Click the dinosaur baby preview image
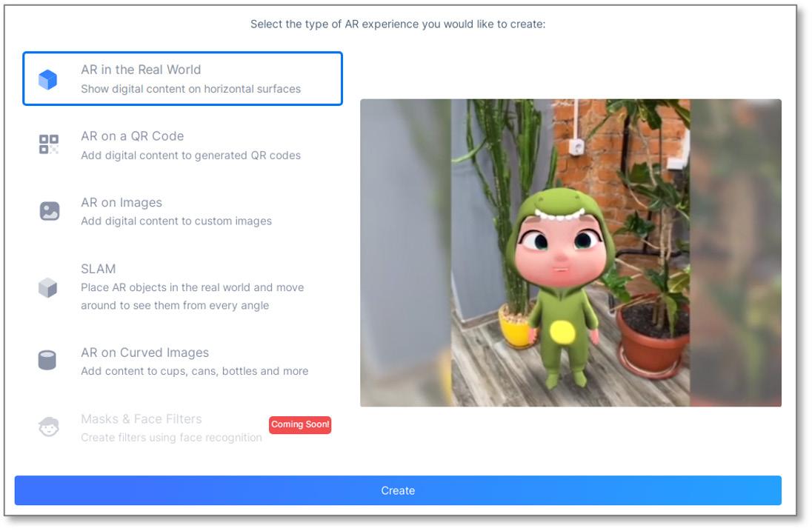 pos(570,253)
